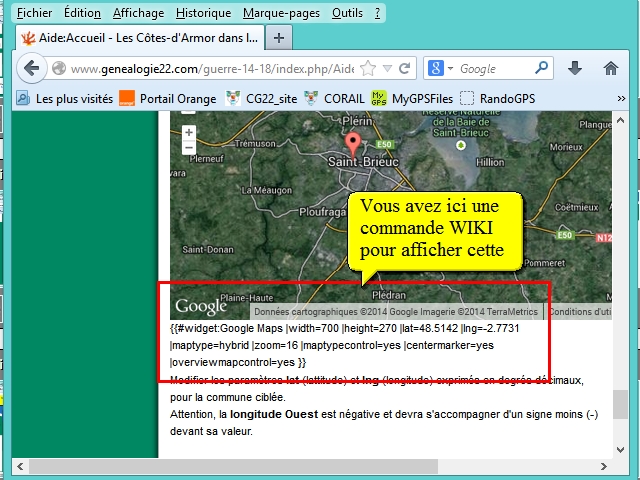Click the horizontal scroll right arrow
Viewport: 640px width, 480px height.
604,466
